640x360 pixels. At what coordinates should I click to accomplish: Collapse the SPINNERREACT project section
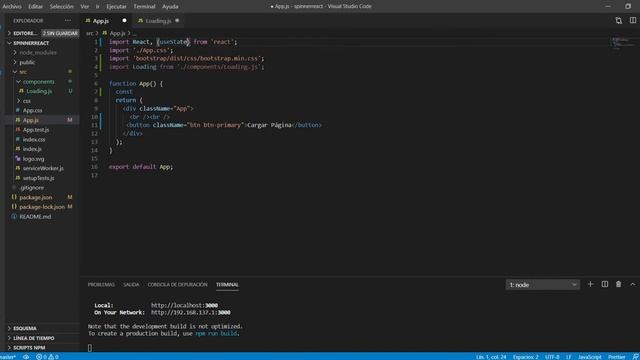point(31,43)
